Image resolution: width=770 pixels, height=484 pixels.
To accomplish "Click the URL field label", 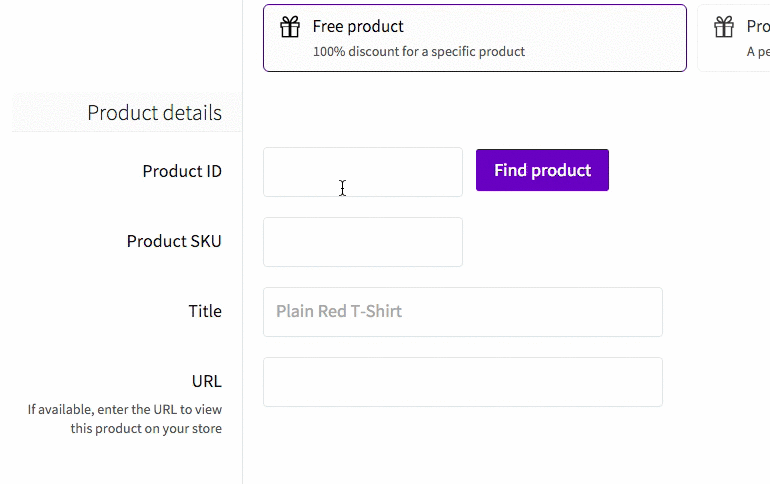I will click(x=207, y=381).
